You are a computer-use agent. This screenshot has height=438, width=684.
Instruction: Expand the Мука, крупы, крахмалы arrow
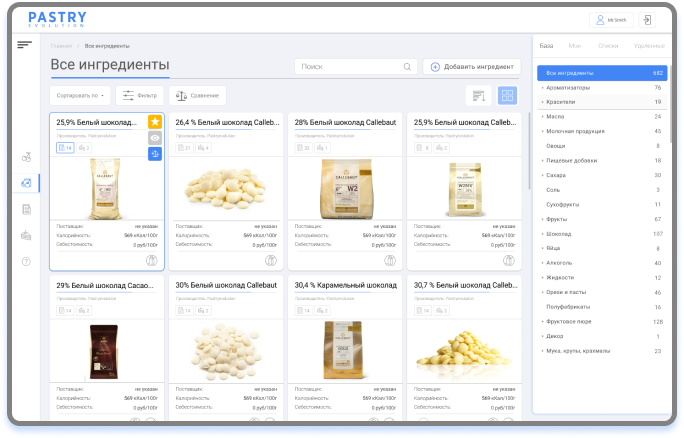click(542, 351)
